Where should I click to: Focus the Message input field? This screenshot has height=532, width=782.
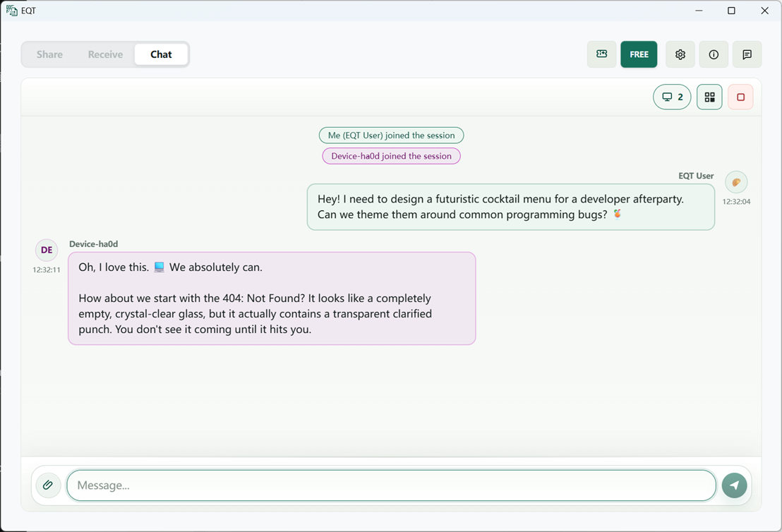pyautogui.click(x=392, y=485)
